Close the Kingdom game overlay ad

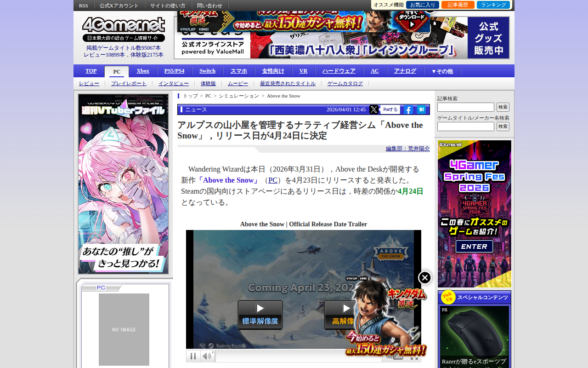pos(425,278)
